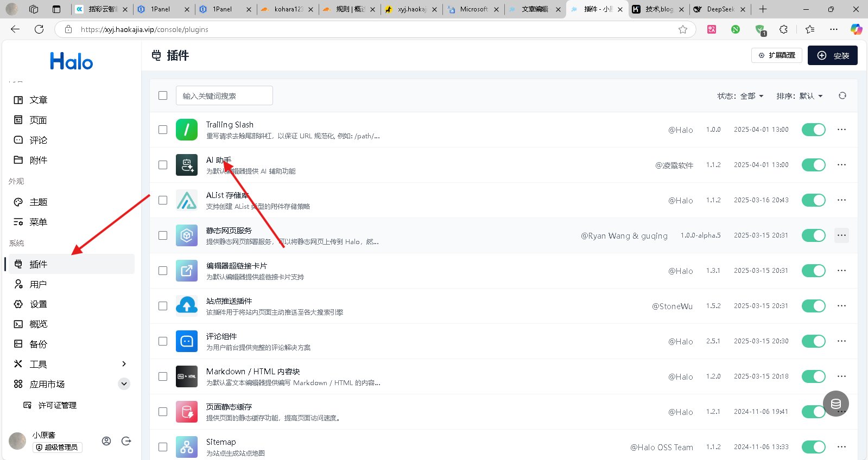
Task: Tick the select-all plugins checkbox
Action: (163, 95)
